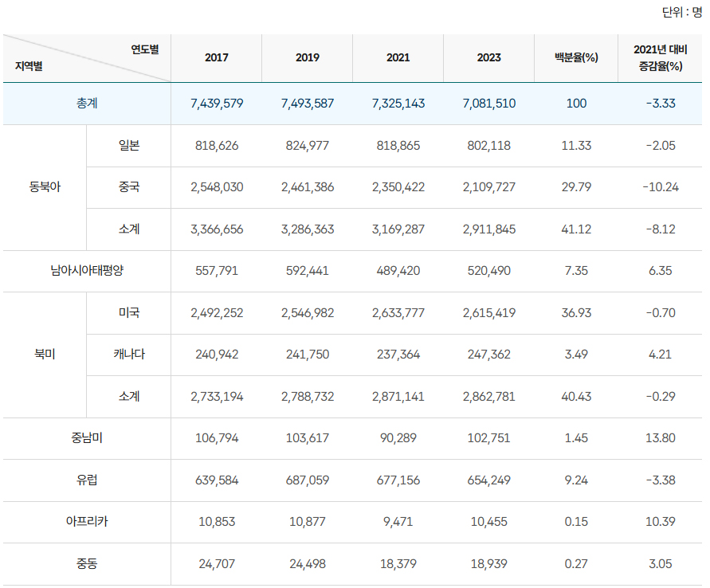This screenshot has width=710, height=588.
Task: Click the 북미 region cell
Action: [x=45, y=355]
